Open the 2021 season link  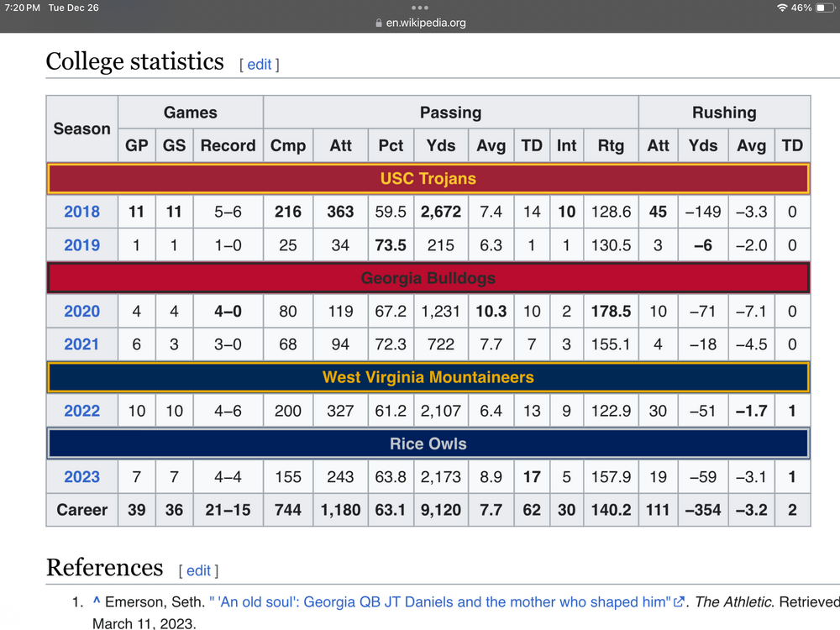tap(81, 344)
